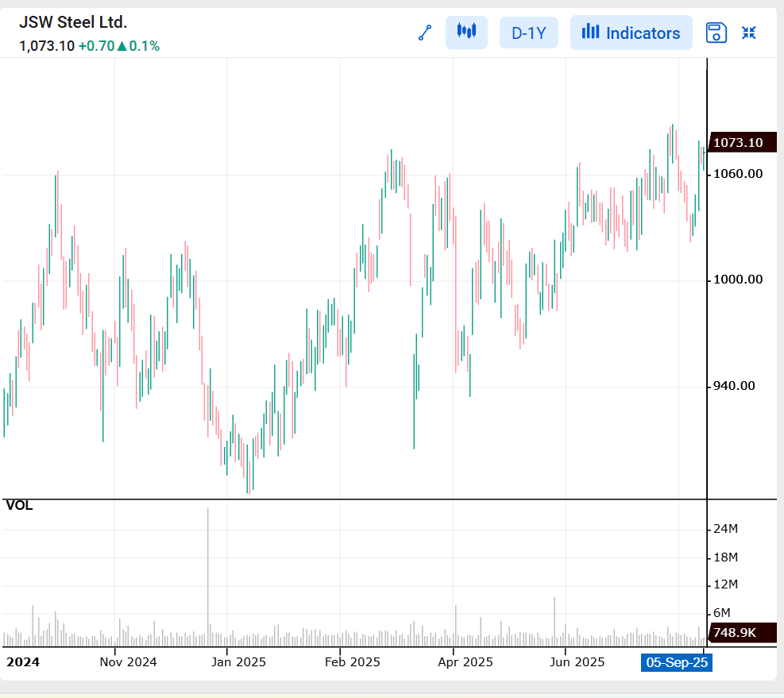The width and height of the screenshot is (784, 698).
Task: Click the Jun 2025 axis label
Action: pos(577,662)
